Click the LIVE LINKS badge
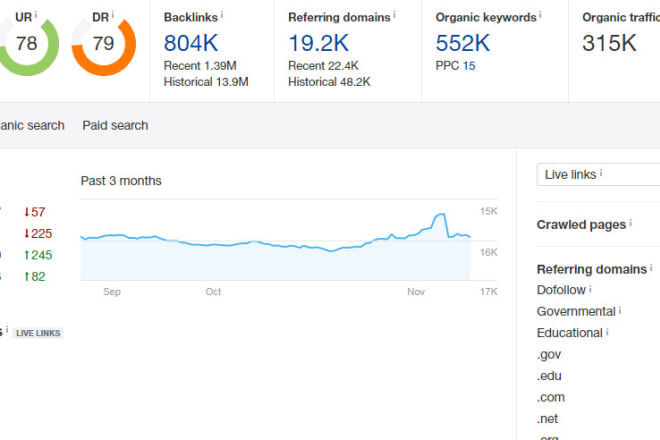Viewport: 660px width, 440px height. tap(38, 333)
